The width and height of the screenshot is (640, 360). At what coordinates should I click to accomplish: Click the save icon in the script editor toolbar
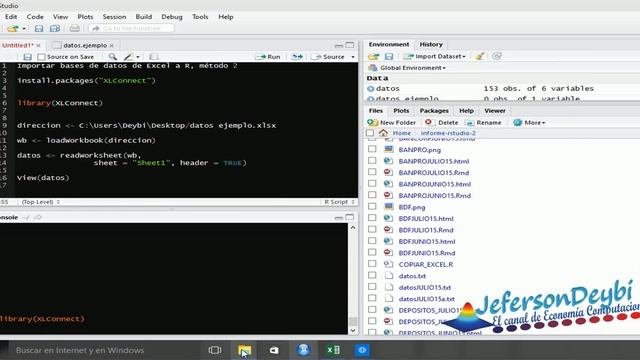point(27,57)
